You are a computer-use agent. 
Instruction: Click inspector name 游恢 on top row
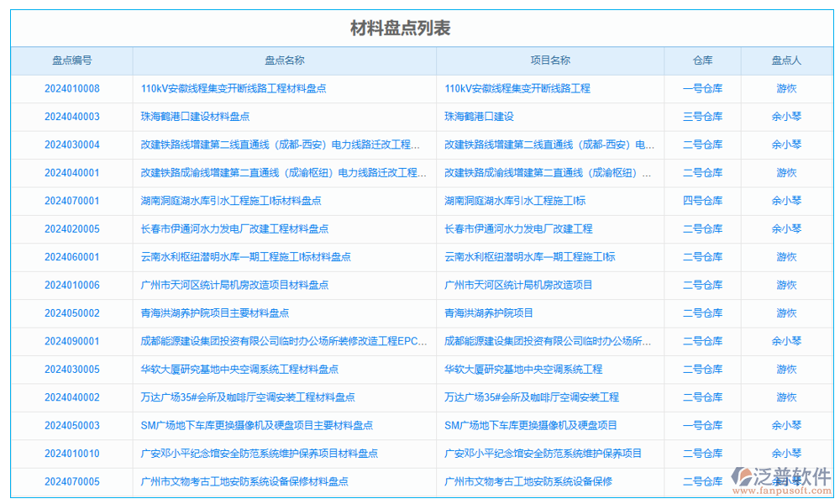coord(786,88)
